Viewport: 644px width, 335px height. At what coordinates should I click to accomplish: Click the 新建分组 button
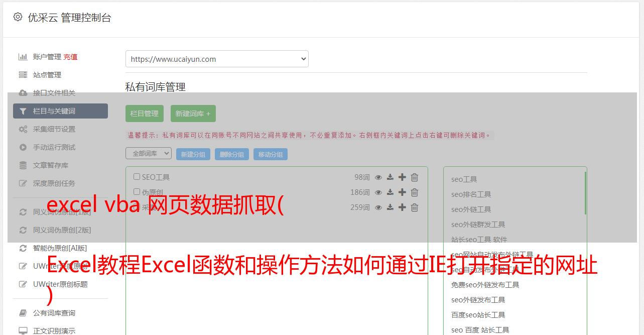(193, 154)
